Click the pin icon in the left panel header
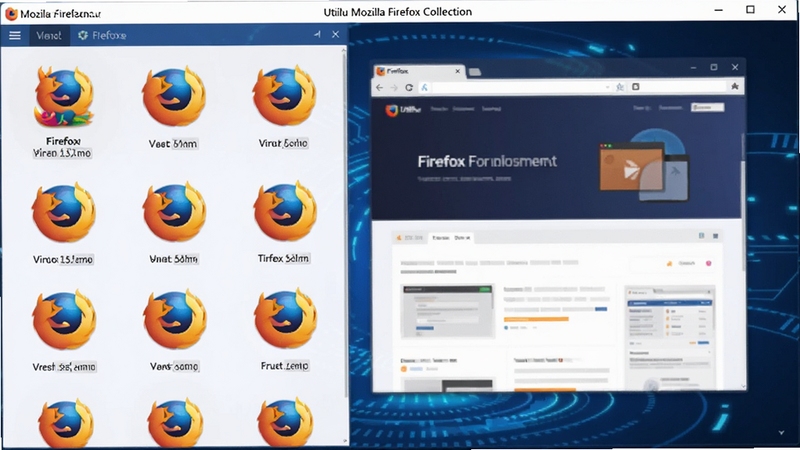This screenshot has height=450, width=800. 317,34
